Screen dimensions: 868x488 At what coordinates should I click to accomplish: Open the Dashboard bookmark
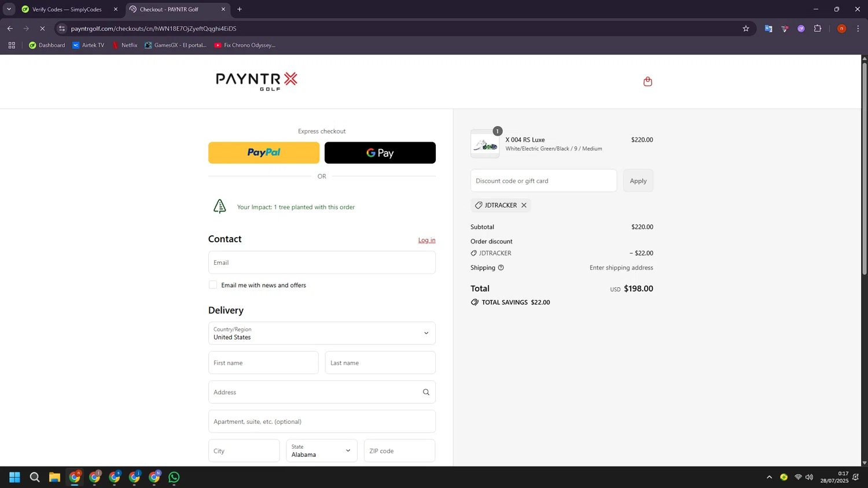click(x=47, y=45)
